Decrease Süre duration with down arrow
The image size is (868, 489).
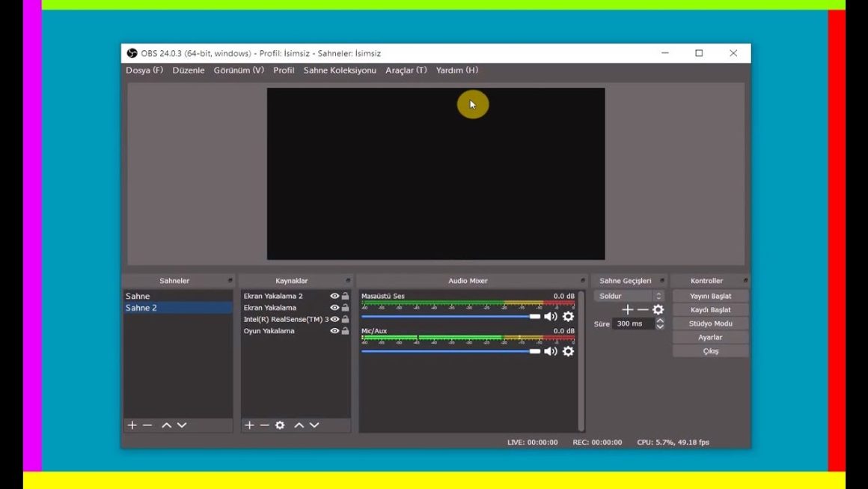(x=660, y=326)
